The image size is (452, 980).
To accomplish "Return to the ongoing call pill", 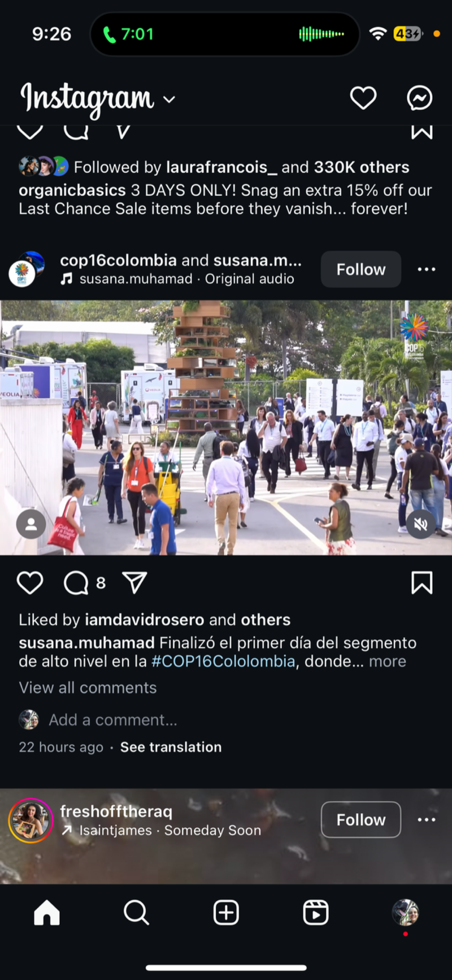I will [225, 34].
